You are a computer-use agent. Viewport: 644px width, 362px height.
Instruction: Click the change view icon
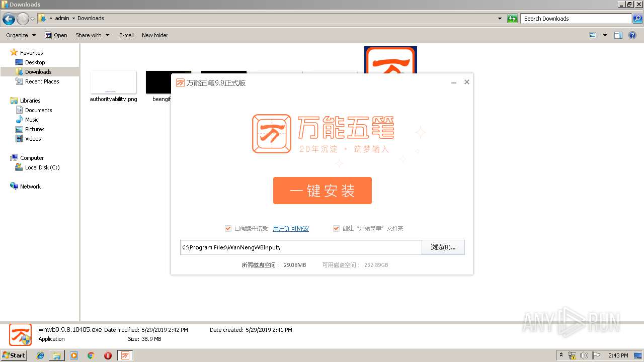[x=593, y=35]
